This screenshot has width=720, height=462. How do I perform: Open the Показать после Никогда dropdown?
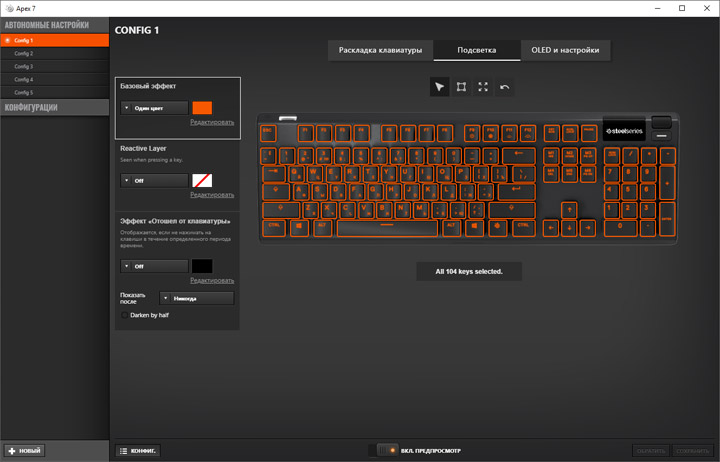point(197,298)
